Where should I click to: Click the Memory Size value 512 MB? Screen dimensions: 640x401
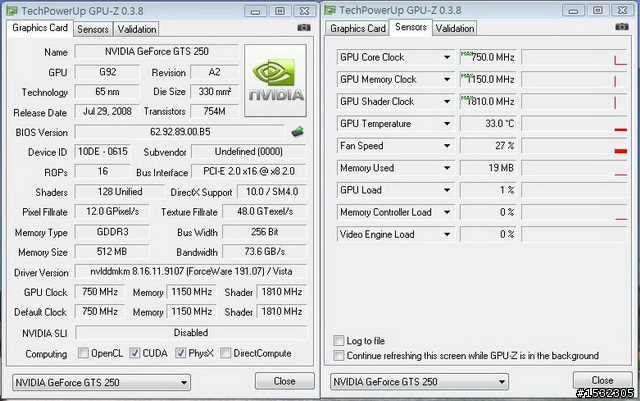click(x=112, y=252)
